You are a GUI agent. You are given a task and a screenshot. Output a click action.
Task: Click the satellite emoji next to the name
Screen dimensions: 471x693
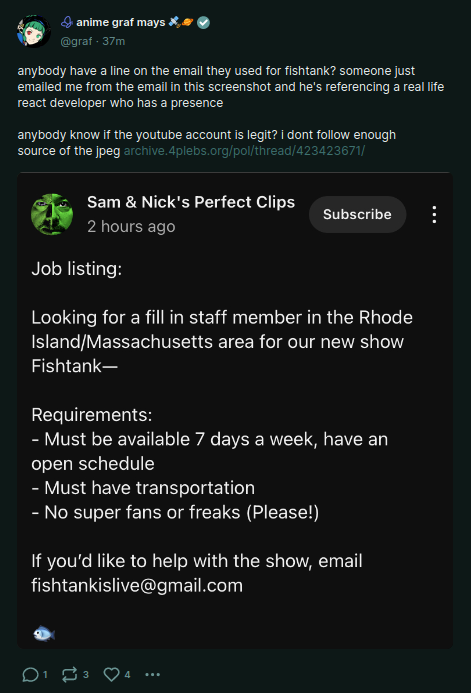coord(175,22)
